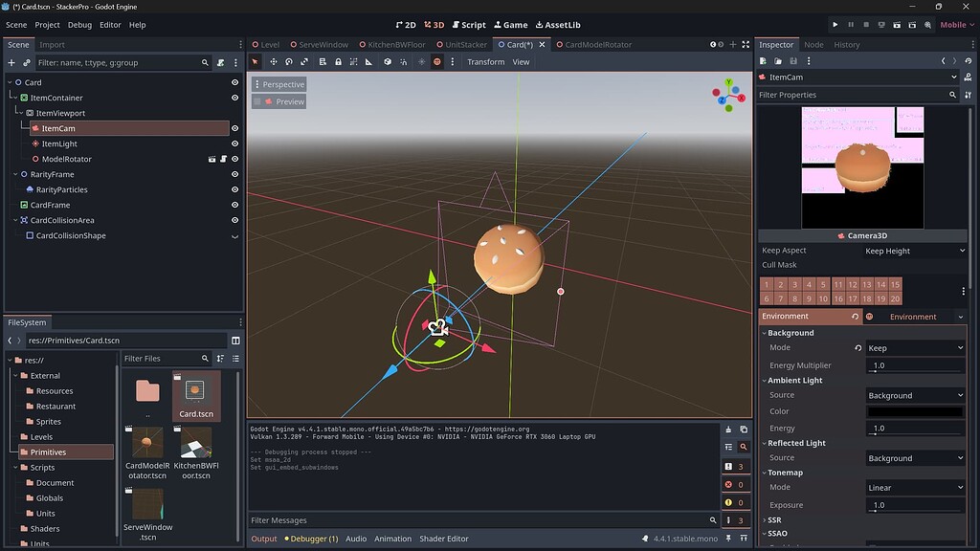The image size is (980, 551).
Task: Select the Move tool in the 3D toolbar
Action: [274, 61]
